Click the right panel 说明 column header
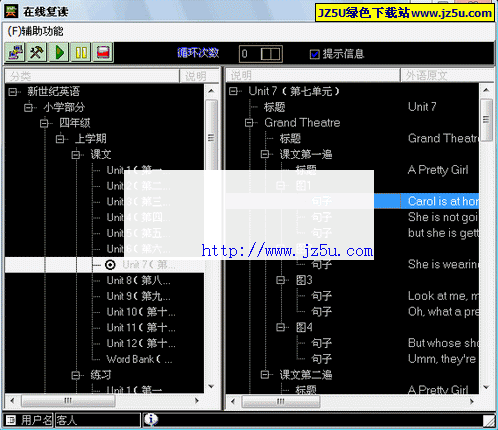The image size is (498, 430). [x=313, y=76]
